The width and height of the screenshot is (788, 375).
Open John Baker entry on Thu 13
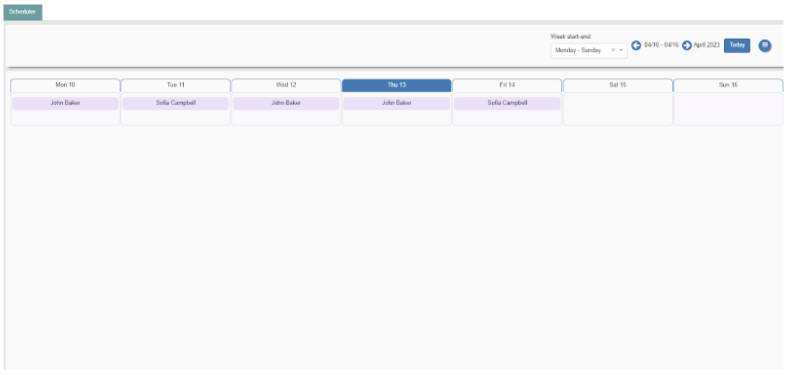[397, 103]
